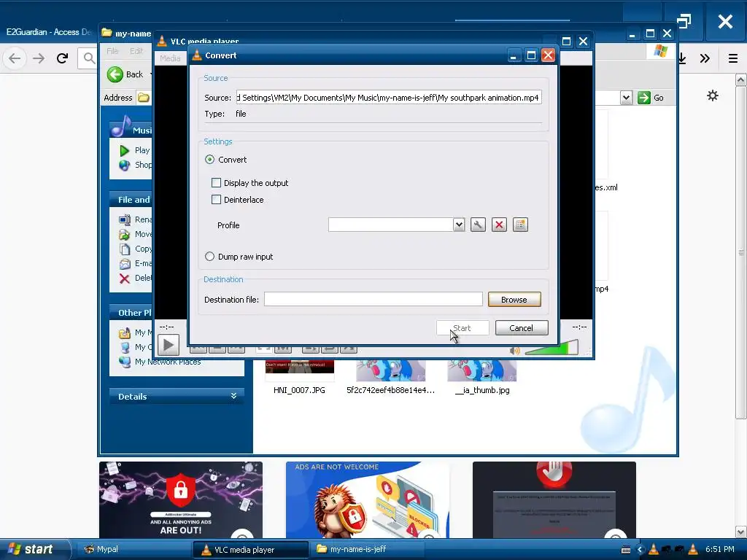Click the browser search magnifier icon

[x=88, y=58]
